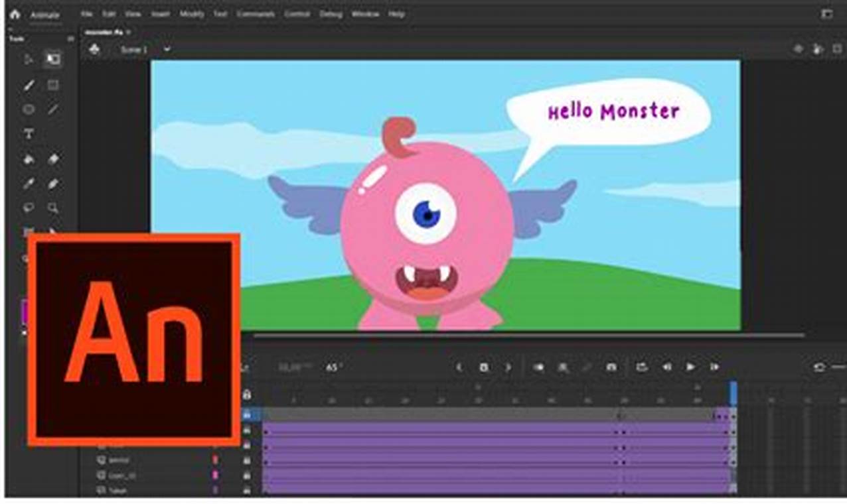Click the blue playhead marker on the timeline

tap(733, 393)
